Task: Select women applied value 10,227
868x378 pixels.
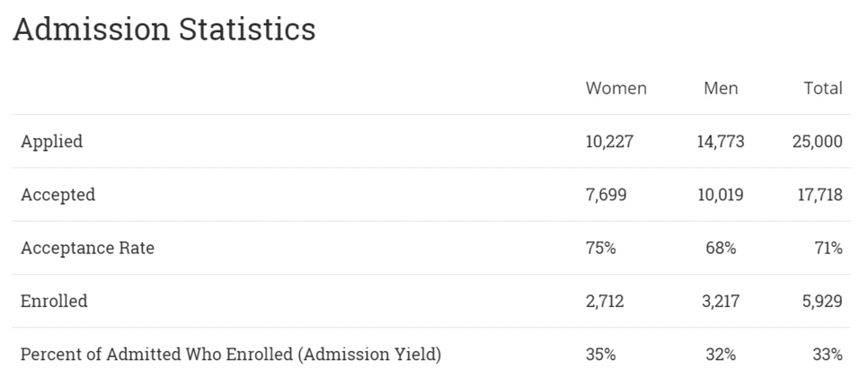Action: tap(609, 142)
